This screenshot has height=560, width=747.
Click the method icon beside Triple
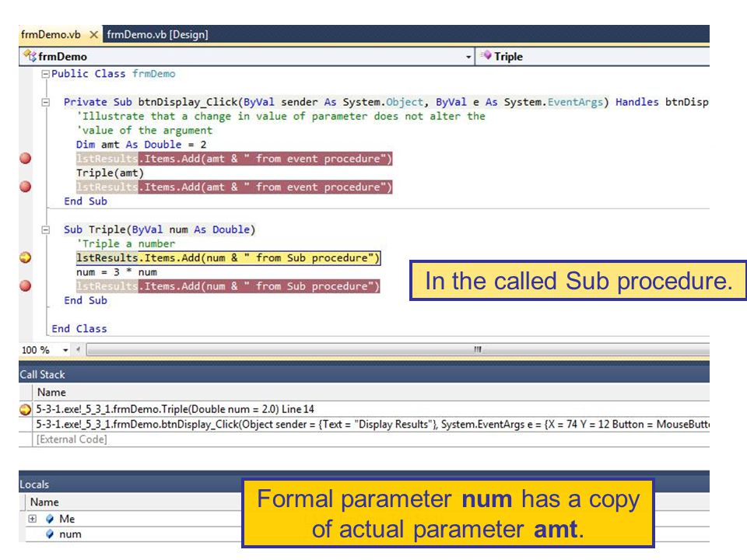coord(486,56)
